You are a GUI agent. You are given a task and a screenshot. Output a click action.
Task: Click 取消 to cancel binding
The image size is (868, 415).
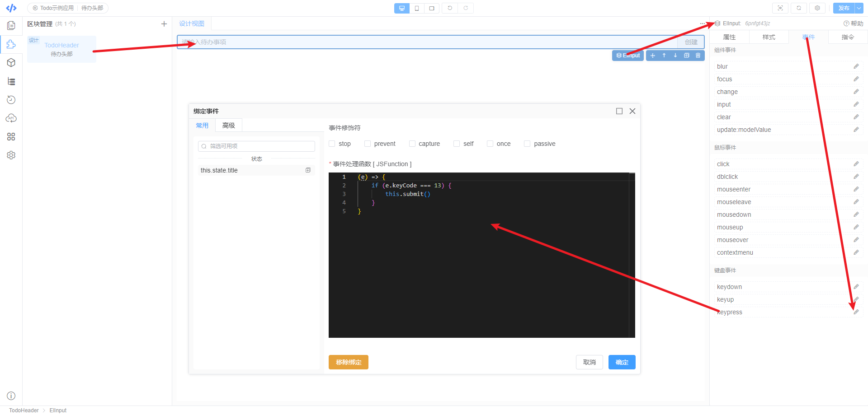coord(590,362)
